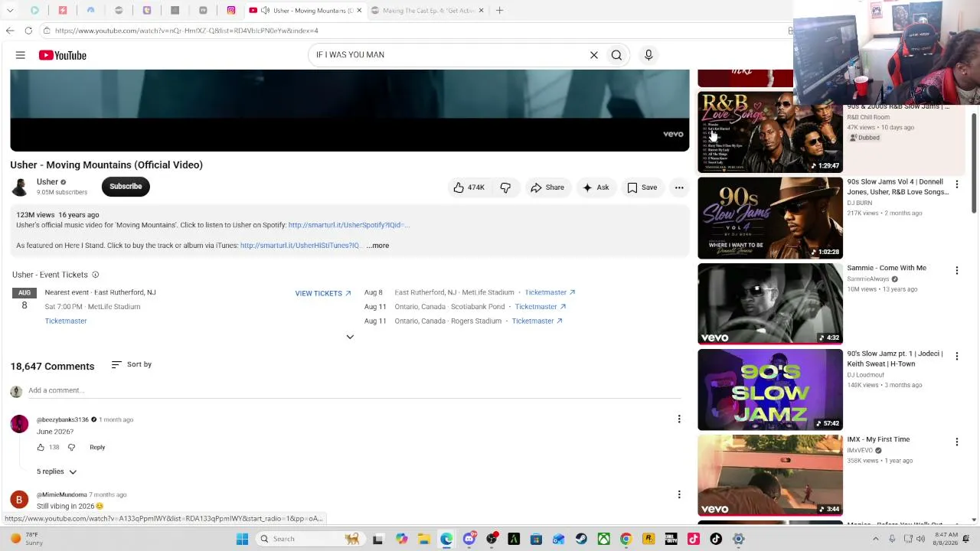Go to the YouTube home logo
The width and height of the screenshot is (980, 551).
point(63,55)
